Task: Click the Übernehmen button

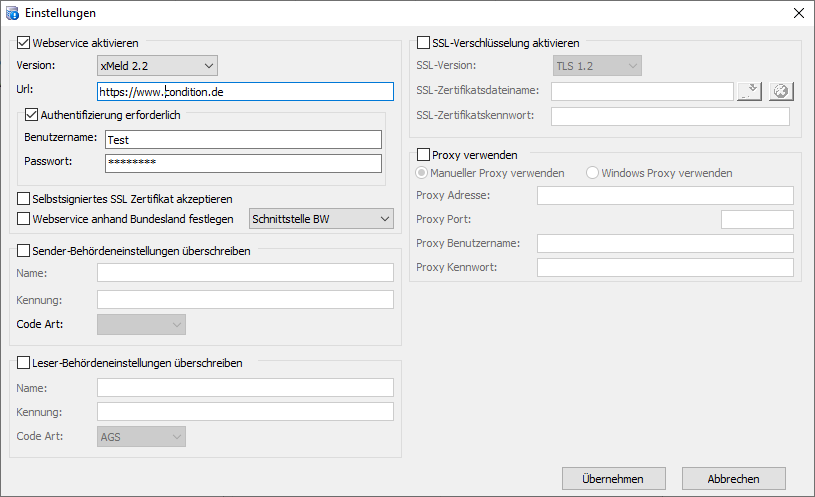Action: coord(612,479)
